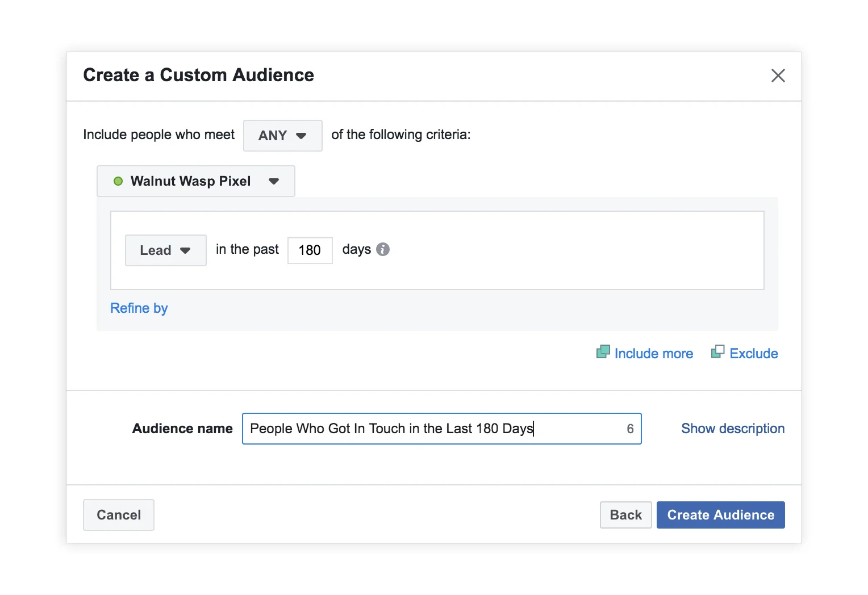Screen dimensions: 868x595
Task: Click the 'Create a Custom Audience' title
Action: point(198,75)
